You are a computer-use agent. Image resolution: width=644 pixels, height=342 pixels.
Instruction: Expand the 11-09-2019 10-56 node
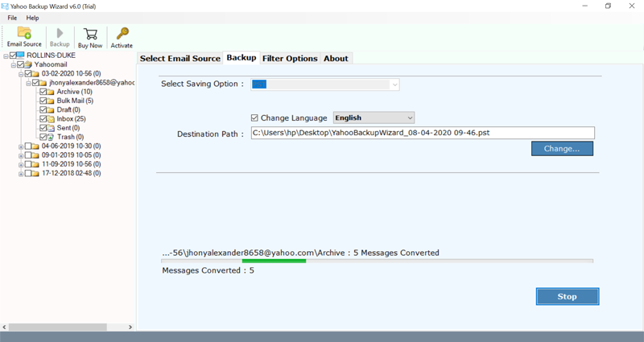coord(21,164)
